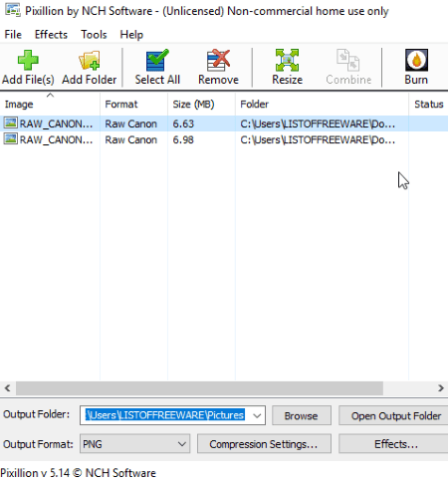Click the Combine toolbar icon

(x=348, y=60)
